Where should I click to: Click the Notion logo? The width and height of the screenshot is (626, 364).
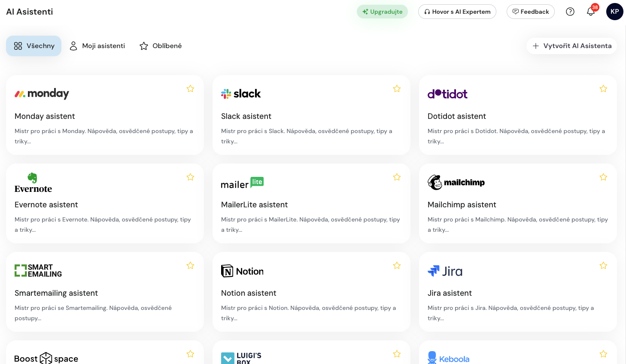pyautogui.click(x=242, y=271)
